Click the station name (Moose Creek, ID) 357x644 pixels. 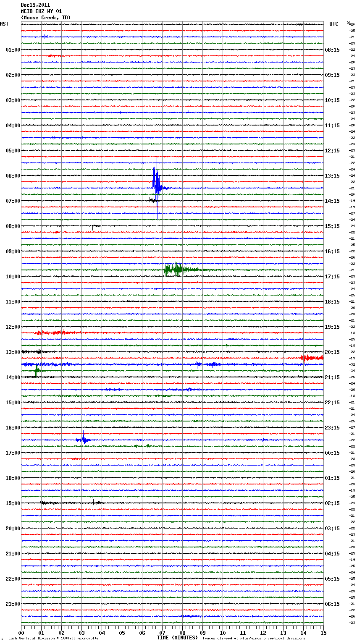46,18
